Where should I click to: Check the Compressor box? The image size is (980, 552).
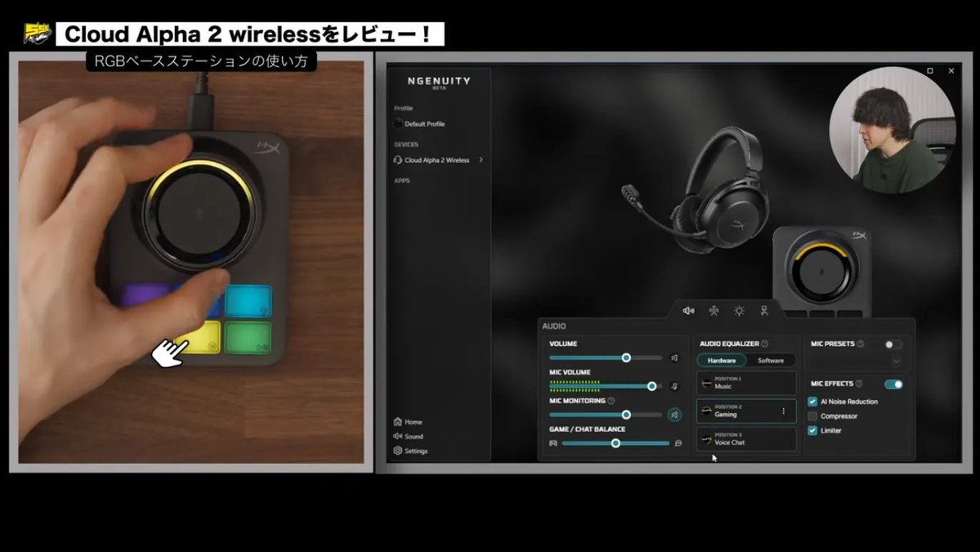(812, 416)
